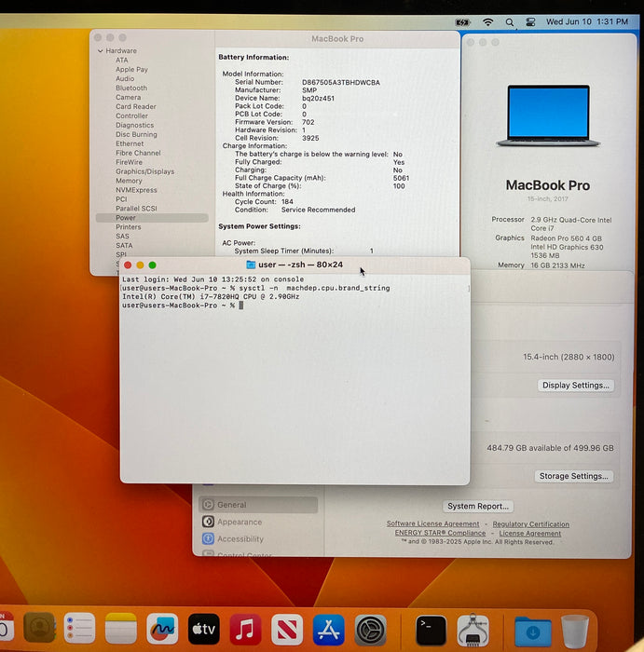Open ENERGY STAR Compliance link
This screenshot has height=652, width=644.
[x=440, y=533]
